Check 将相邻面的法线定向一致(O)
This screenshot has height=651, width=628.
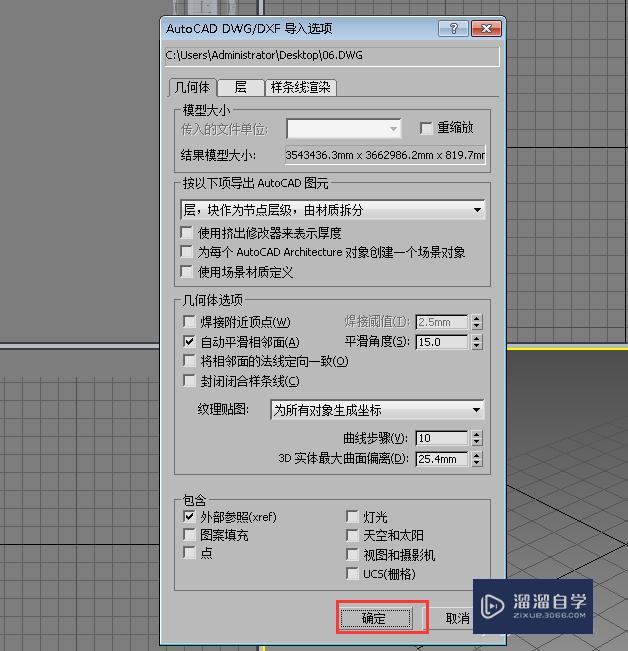[189, 361]
